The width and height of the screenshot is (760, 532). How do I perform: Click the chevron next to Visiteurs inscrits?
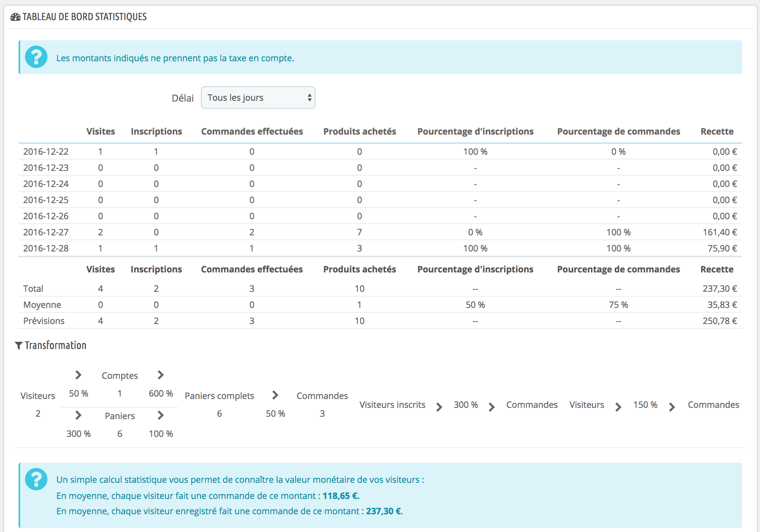click(439, 407)
